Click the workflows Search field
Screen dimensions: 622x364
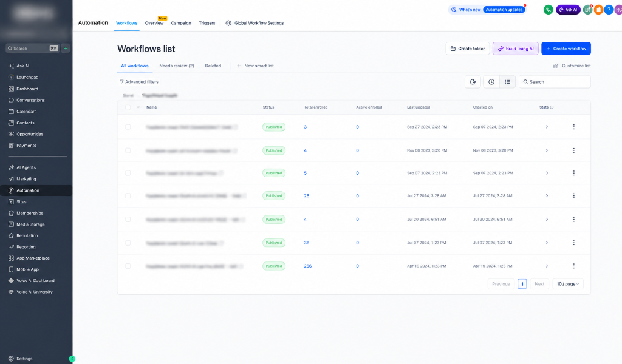[x=555, y=82]
